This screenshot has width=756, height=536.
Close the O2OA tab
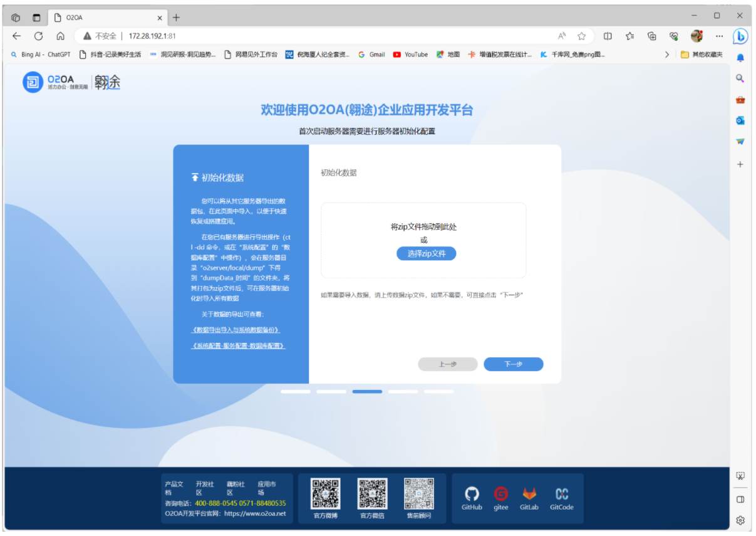point(160,18)
